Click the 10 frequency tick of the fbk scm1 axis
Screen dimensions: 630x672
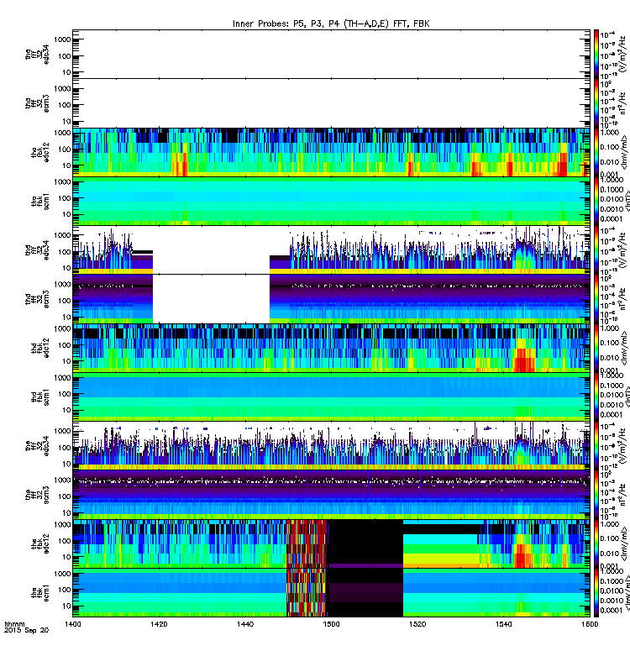[66, 606]
